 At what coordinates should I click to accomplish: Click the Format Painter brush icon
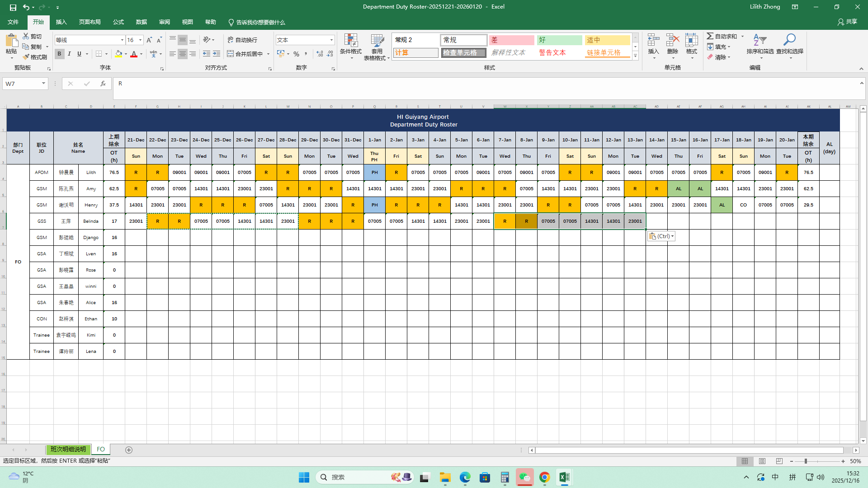point(26,57)
